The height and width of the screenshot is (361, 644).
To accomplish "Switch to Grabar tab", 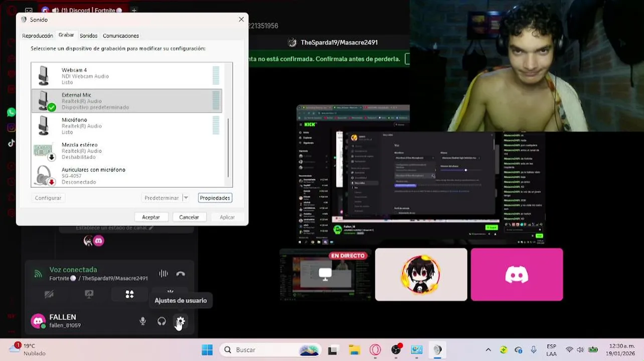I will pos(66,35).
